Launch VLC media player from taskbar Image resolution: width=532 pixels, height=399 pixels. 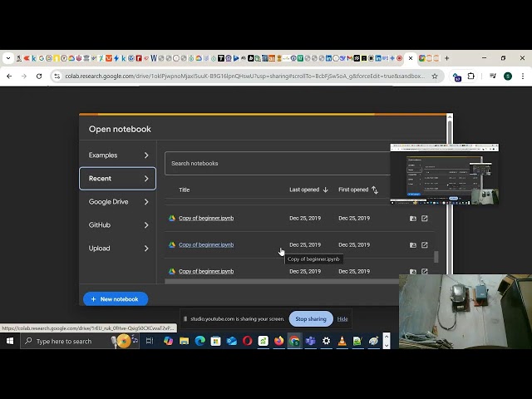pos(342,341)
